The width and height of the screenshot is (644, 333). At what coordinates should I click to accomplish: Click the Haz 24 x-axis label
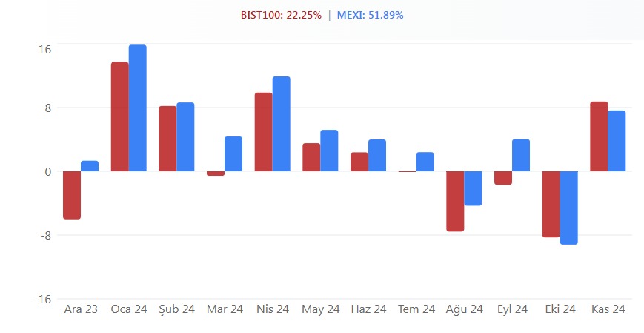point(368,309)
